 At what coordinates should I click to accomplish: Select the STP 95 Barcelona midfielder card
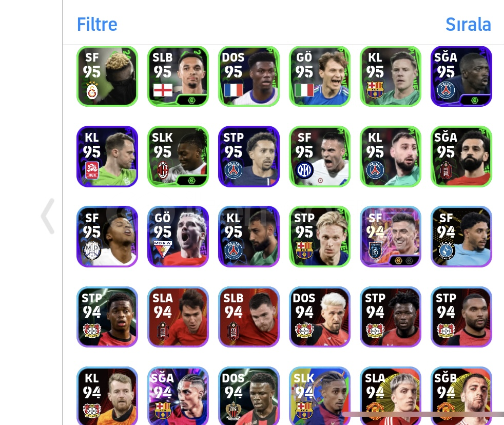320,237
